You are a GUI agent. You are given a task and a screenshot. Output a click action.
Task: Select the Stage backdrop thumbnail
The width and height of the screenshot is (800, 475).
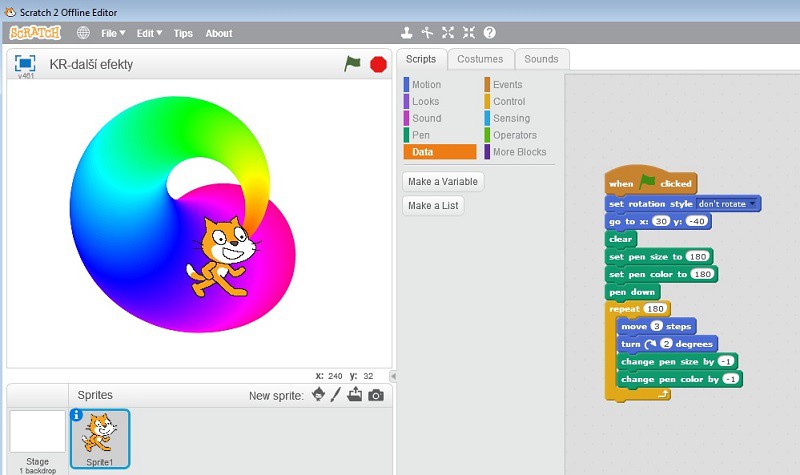[x=38, y=432]
